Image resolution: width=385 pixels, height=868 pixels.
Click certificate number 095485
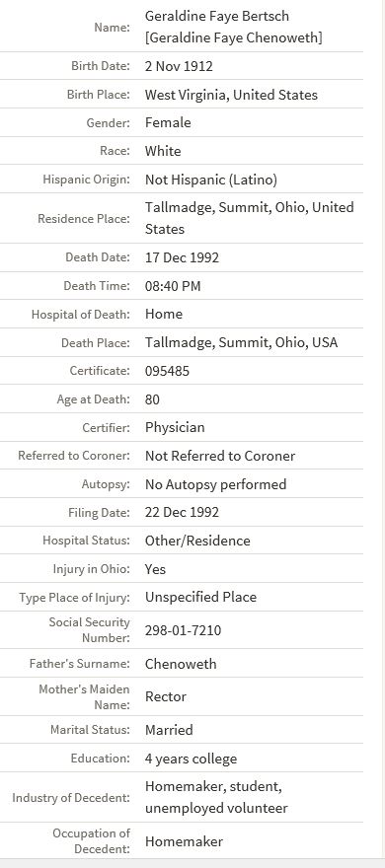click(x=167, y=371)
